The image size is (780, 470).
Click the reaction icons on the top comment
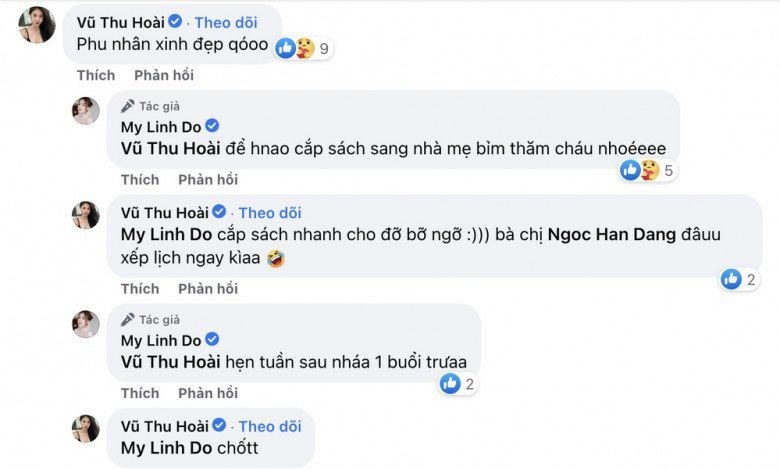(x=294, y=46)
